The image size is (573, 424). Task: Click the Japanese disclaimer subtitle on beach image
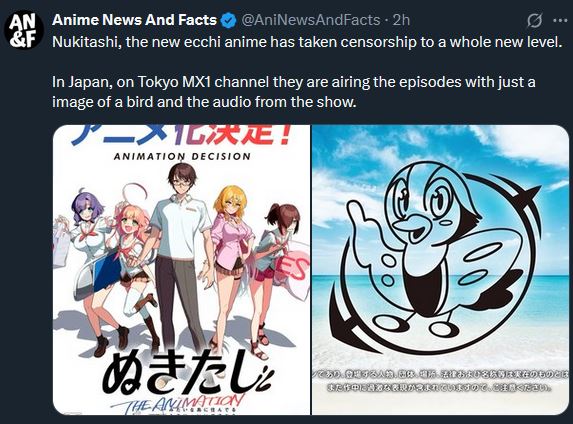point(440,381)
